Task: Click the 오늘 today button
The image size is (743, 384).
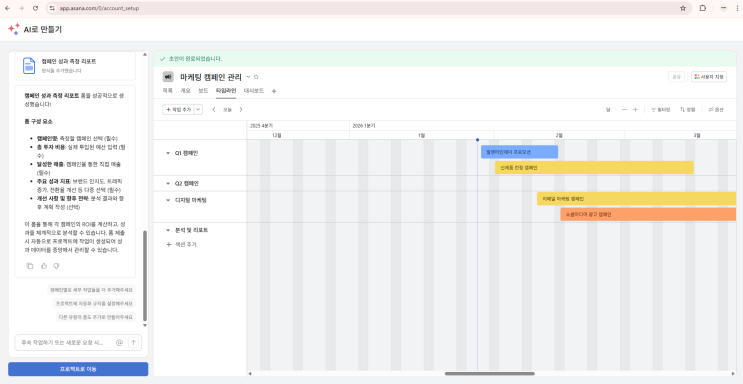Action: pos(227,110)
